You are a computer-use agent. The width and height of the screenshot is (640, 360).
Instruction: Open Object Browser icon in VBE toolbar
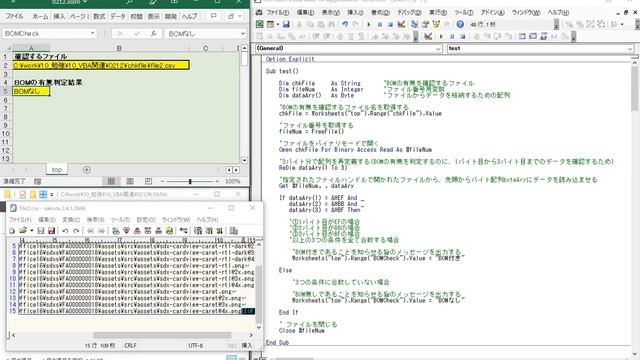pyautogui.click(x=436, y=24)
